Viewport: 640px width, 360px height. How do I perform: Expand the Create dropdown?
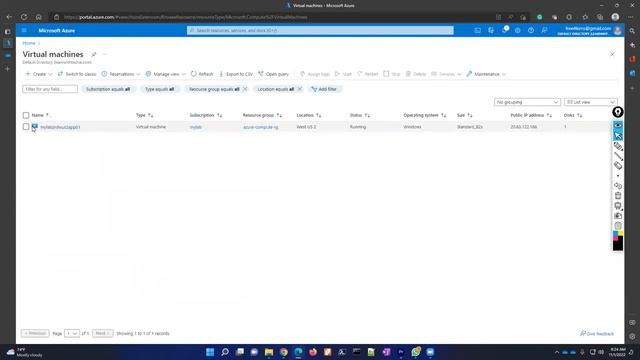click(39, 74)
